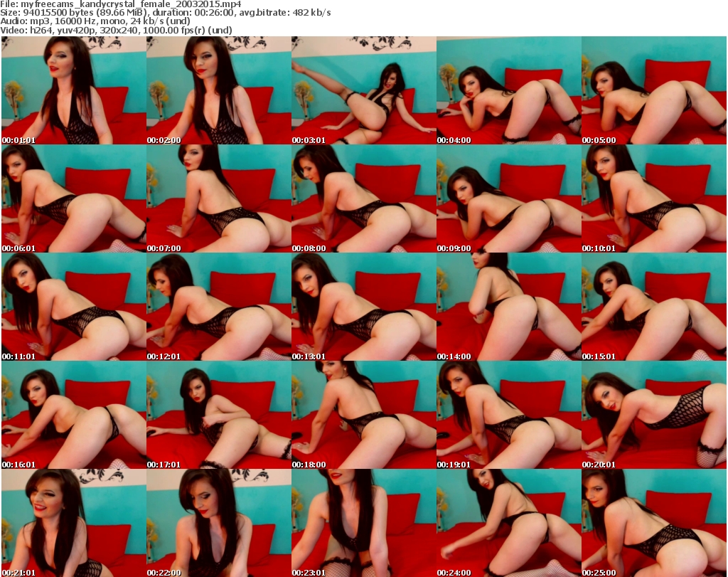Select the frame labeled 00:12:01
728x577 pixels.
click(x=219, y=307)
